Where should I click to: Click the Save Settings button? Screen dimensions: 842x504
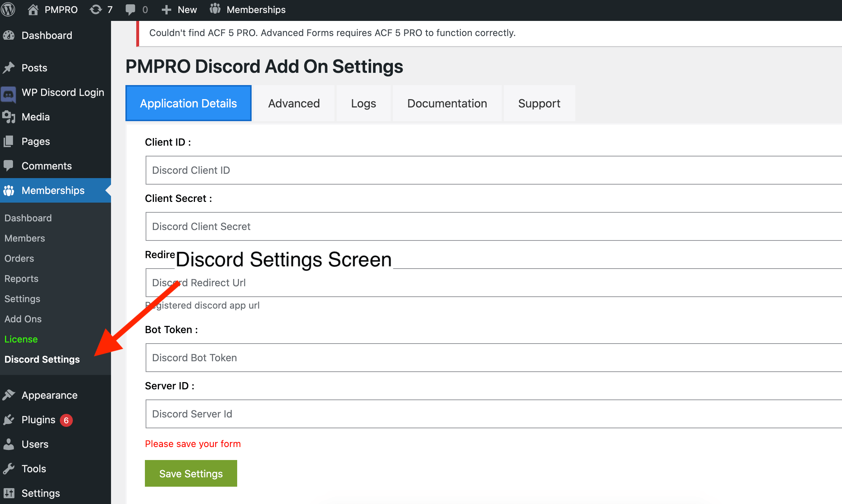click(191, 473)
